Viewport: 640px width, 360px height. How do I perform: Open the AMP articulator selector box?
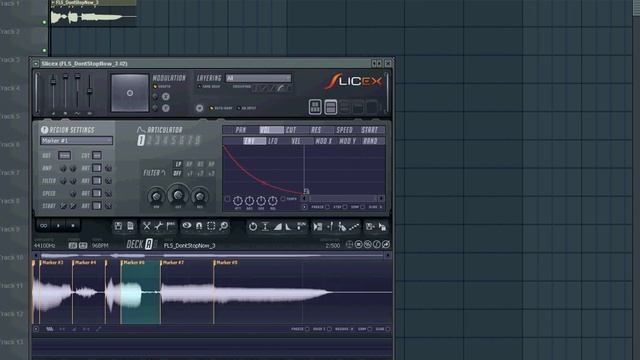[x=97, y=168]
